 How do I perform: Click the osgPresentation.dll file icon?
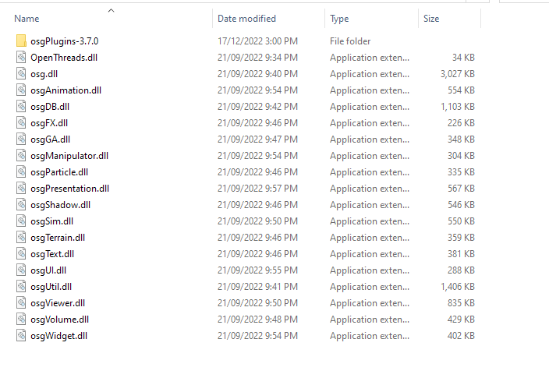click(21, 189)
